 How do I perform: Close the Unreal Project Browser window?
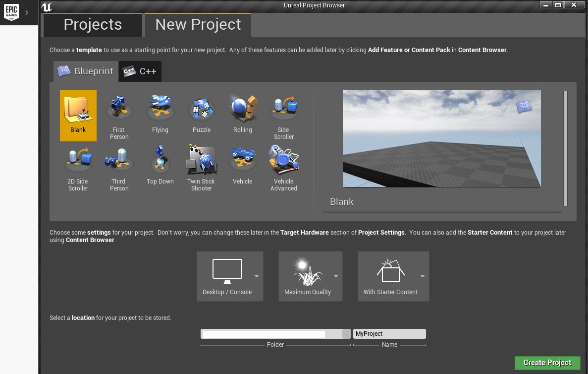574,5
